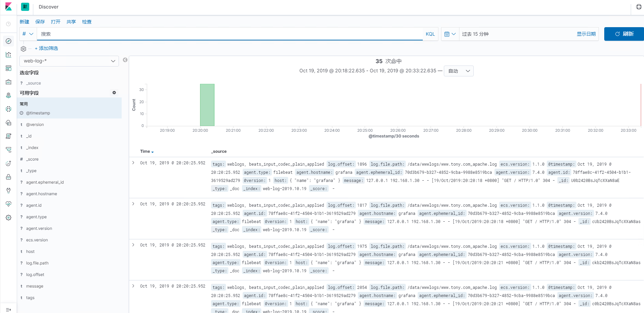Open the Machine Learning icon in sidebar
The image size is (644, 313).
tap(8, 109)
